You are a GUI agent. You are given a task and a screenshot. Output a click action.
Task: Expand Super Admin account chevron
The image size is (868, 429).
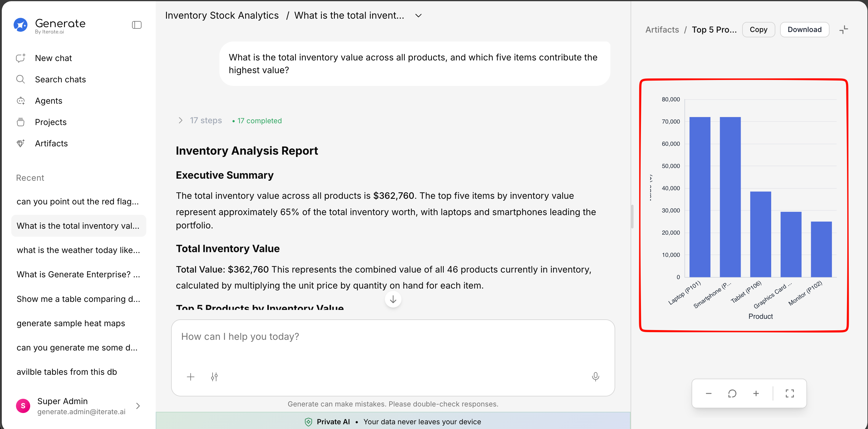point(138,406)
